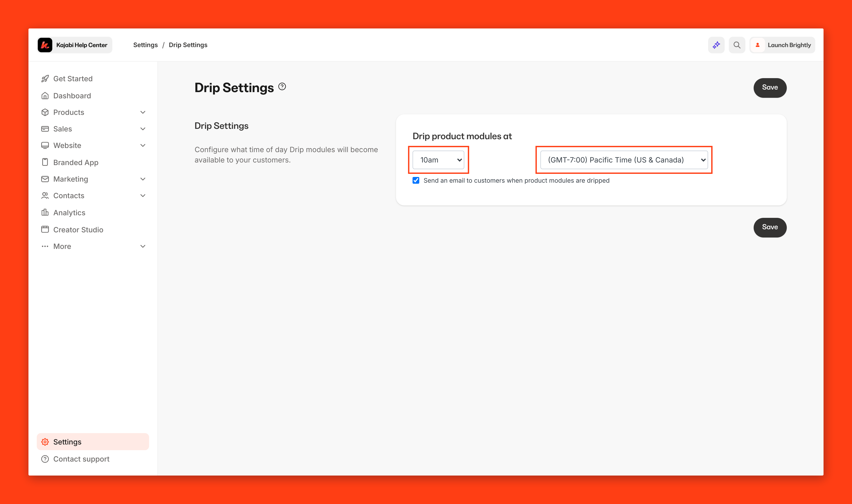Open search with the magnifier icon
Viewport: 852px width, 504px height.
point(737,45)
